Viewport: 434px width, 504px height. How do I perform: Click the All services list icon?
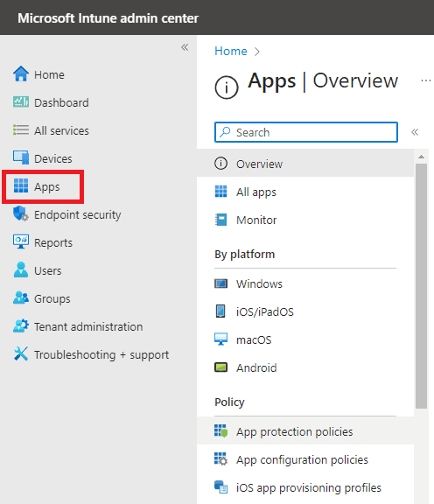tap(21, 129)
